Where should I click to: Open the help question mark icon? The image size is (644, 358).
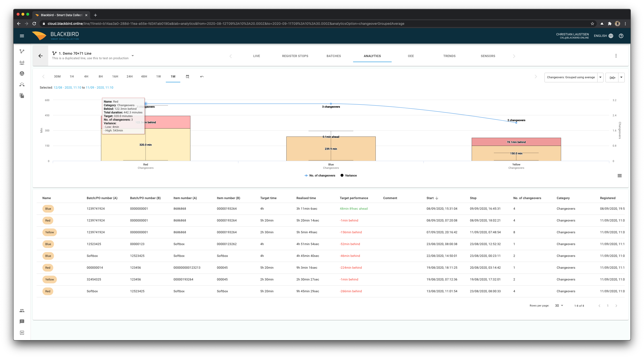[x=621, y=36]
